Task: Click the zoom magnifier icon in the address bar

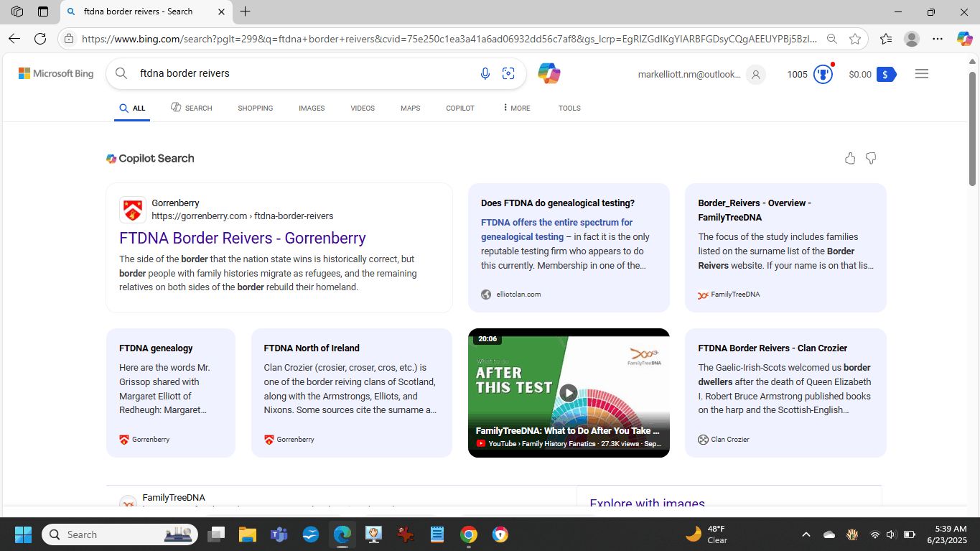Action: [x=831, y=39]
